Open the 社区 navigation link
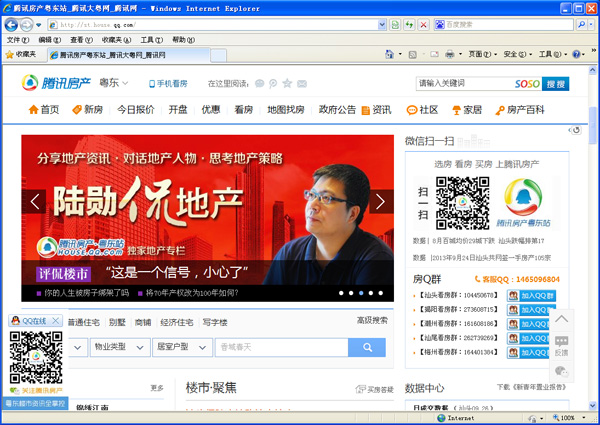 422,110
